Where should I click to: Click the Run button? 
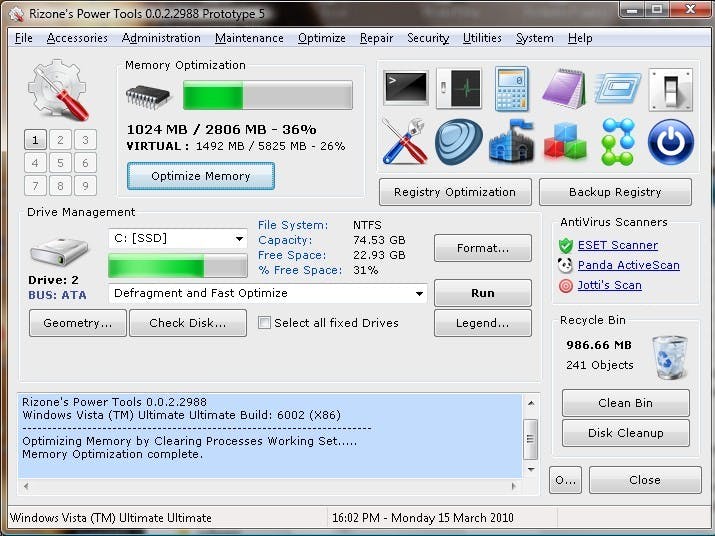pyautogui.click(x=483, y=293)
